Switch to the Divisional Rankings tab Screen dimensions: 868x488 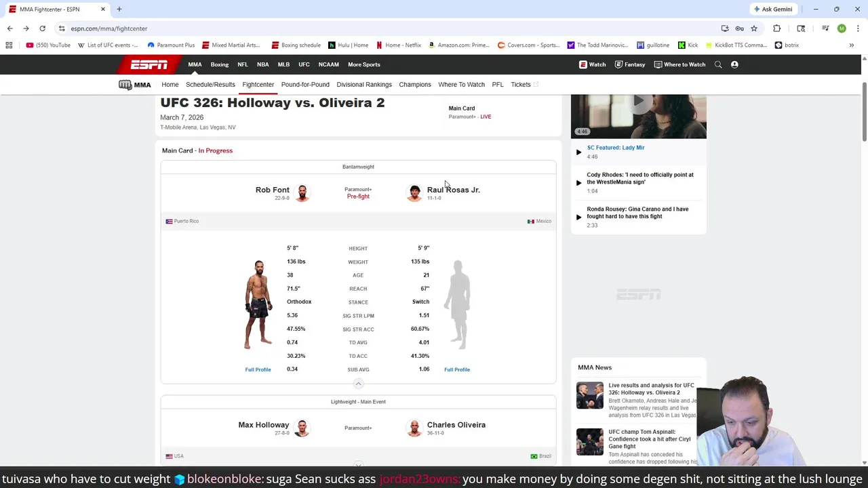(364, 85)
